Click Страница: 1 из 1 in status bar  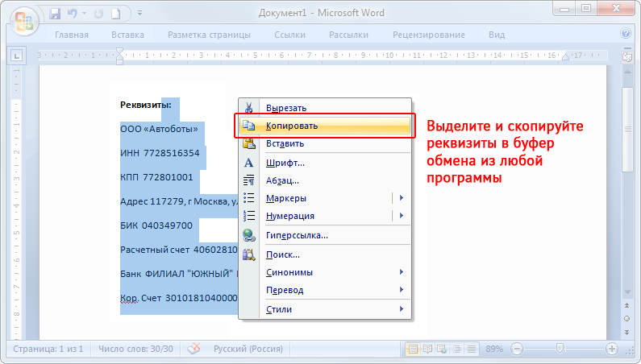point(48,349)
